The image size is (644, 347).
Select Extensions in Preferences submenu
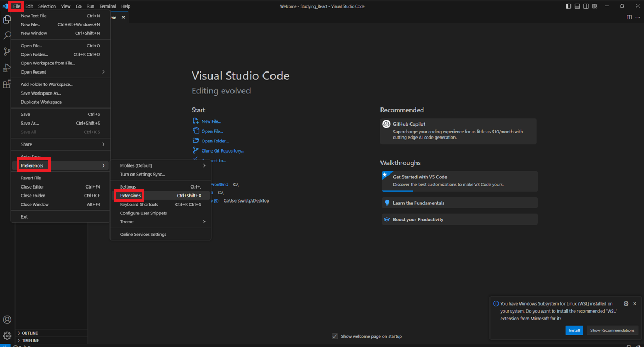[160, 196]
